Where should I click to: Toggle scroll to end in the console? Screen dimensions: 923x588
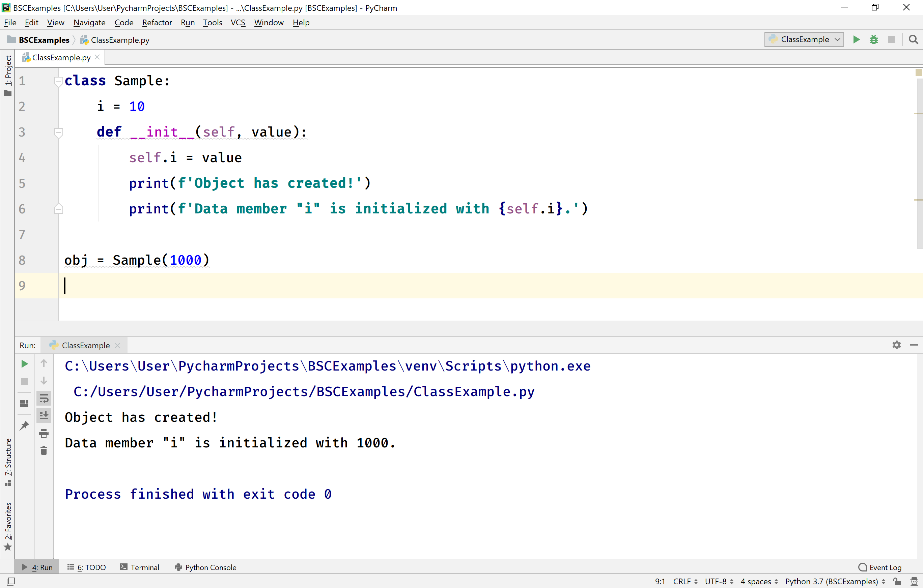point(44,415)
